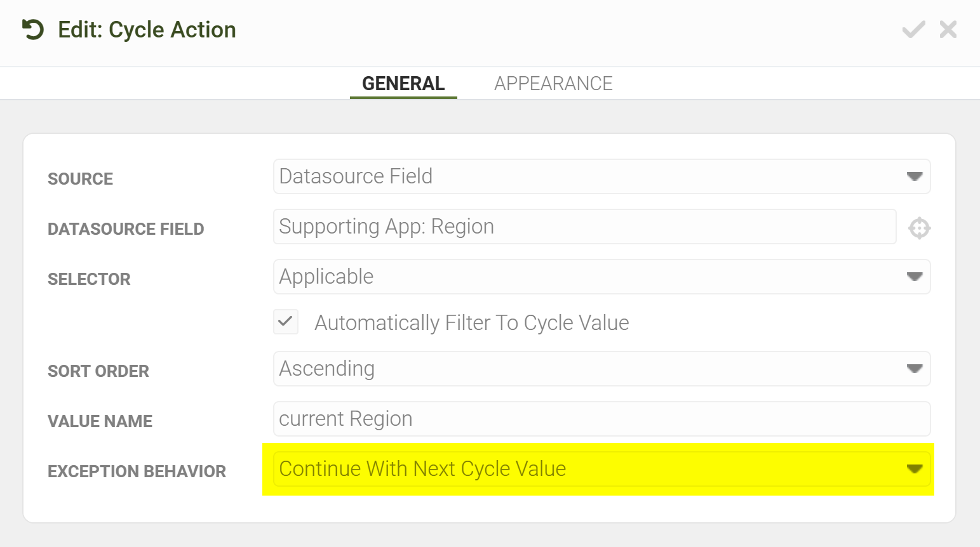The width and height of the screenshot is (980, 547).
Task: Toggle Automatically Filter To Cycle Value checkbox
Action: click(286, 322)
